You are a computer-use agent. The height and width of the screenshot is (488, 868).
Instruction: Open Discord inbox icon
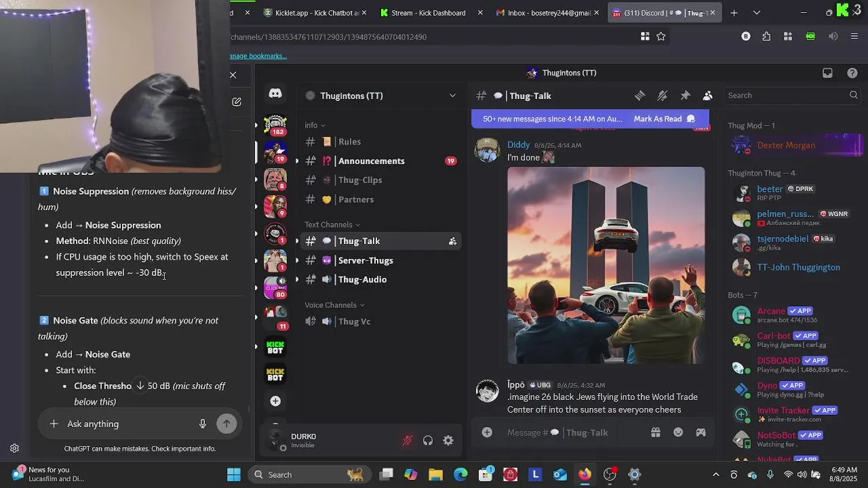(827, 73)
